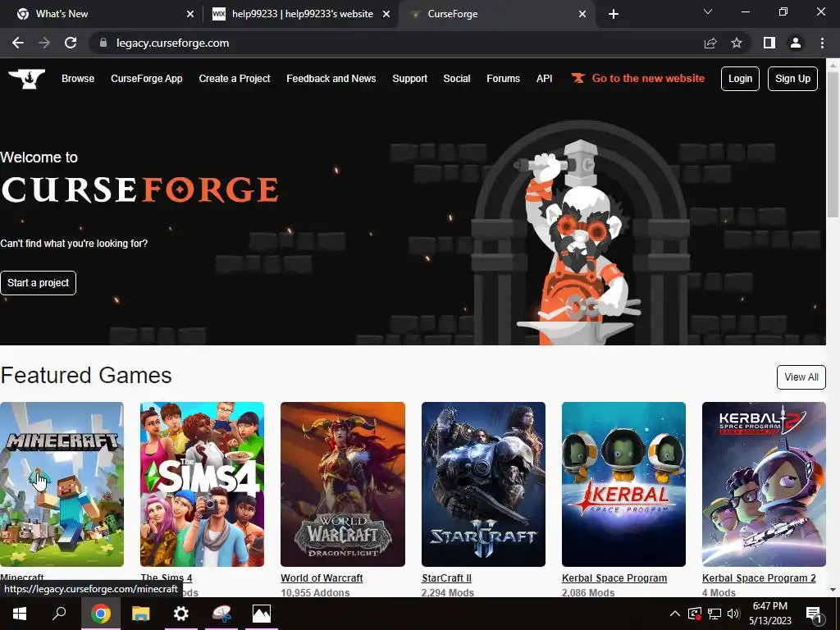Open Settings gear in taskbar
The image size is (840, 630).
[x=181, y=614]
